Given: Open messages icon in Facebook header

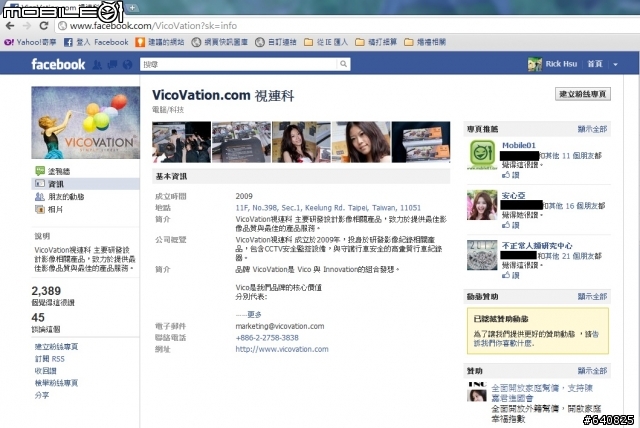Looking at the screenshot, I should click(112, 64).
